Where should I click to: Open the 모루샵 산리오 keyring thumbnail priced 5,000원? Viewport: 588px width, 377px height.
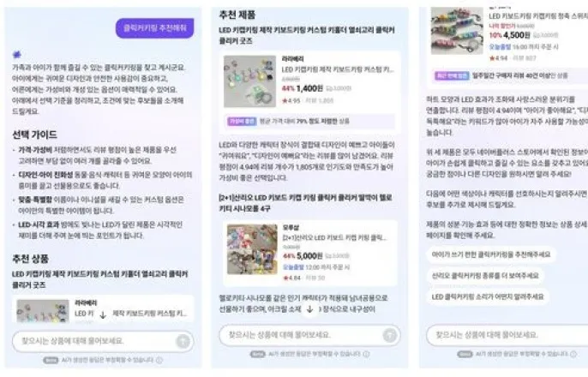coord(252,249)
